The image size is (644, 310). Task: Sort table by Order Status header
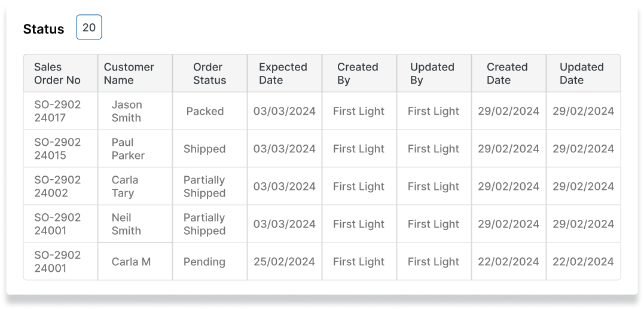click(209, 73)
